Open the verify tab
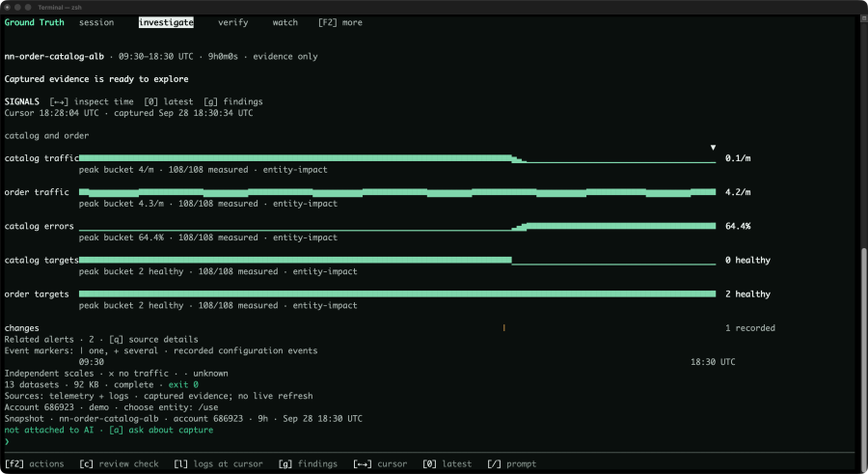Viewport: 868px width, 474px height. point(233,23)
